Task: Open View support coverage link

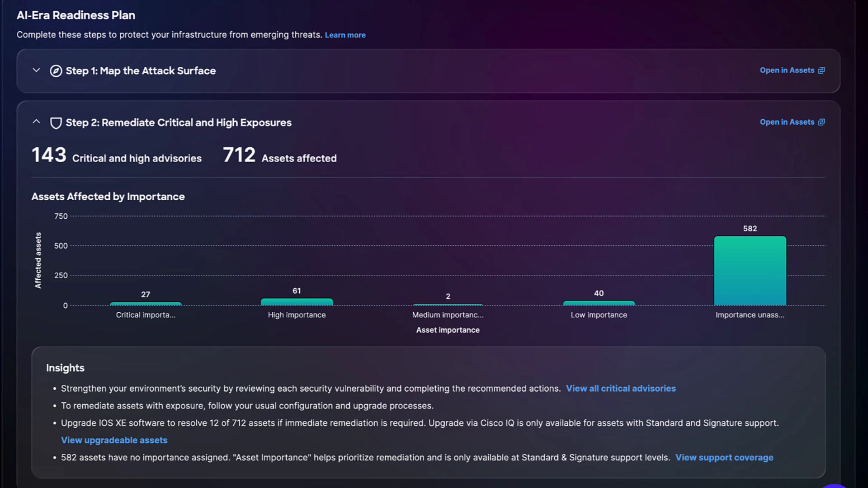Action: [724, 457]
